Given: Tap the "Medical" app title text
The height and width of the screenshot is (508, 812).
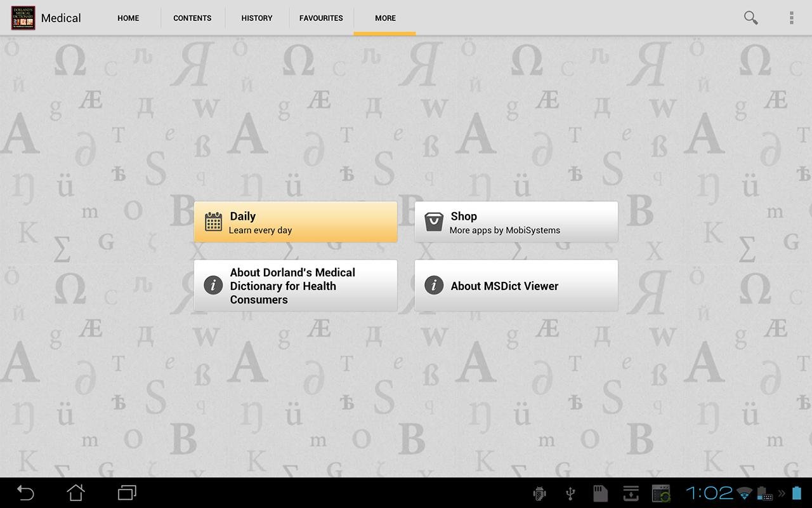Looking at the screenshot, I should point(61,18).
